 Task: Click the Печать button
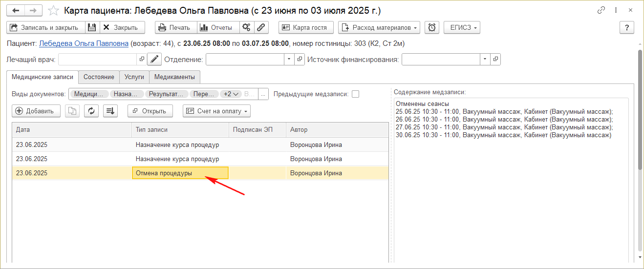[x=176, y=27]
